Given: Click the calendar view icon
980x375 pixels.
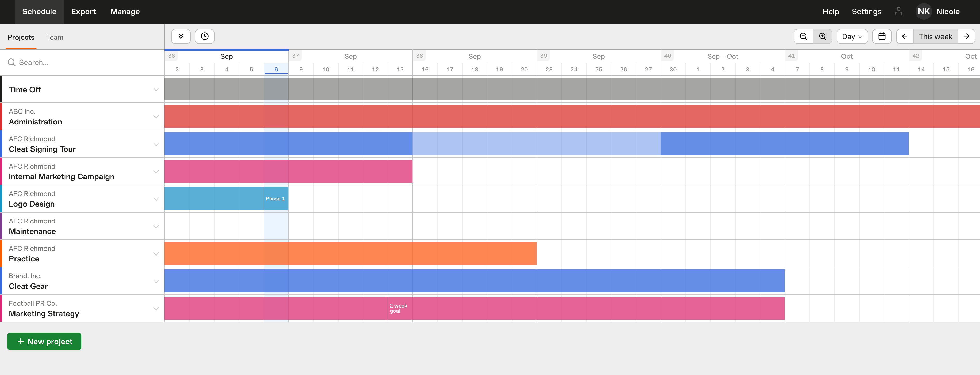Looking at the screenshot, I should click(882, 36).
